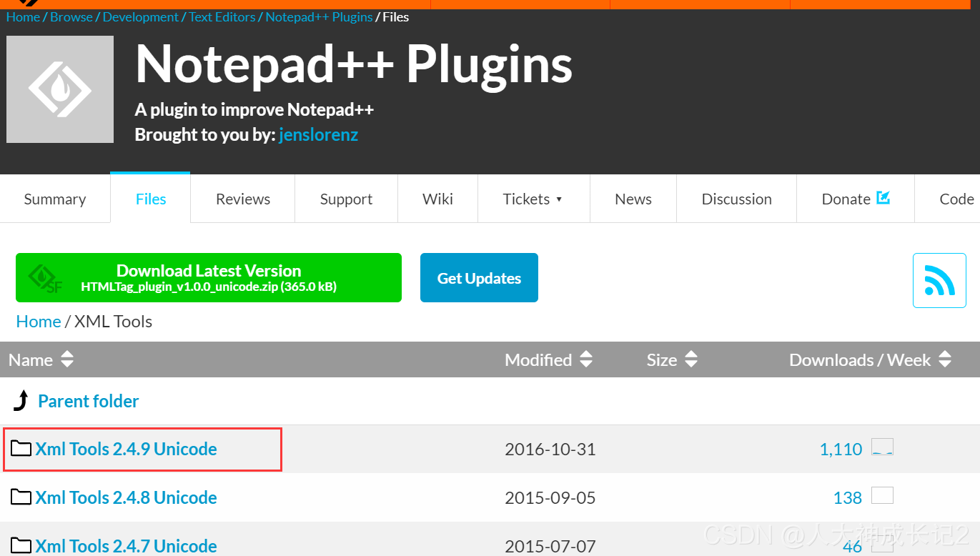
Task: Click the 46 downloads count
Action: [852, 547]
